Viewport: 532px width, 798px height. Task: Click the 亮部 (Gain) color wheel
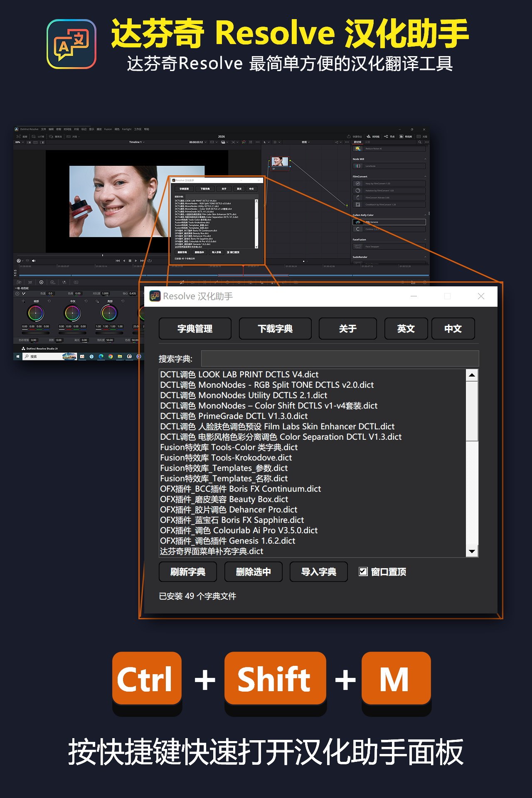109,313
